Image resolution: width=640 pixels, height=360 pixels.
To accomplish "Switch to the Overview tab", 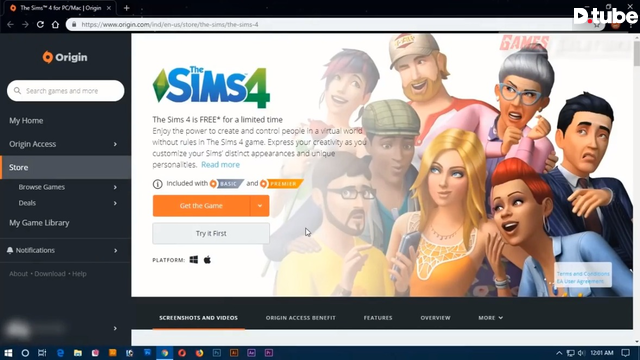I will coord(436,318).
